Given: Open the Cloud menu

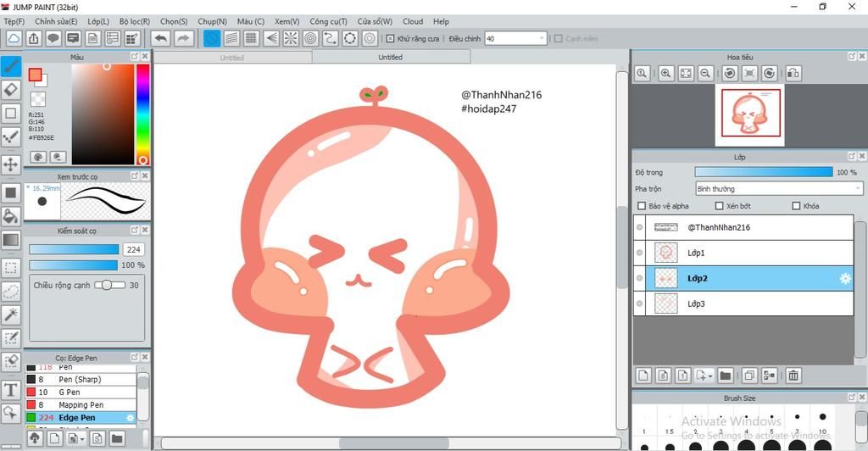Looking at the screenshot, I should (413, 21).
